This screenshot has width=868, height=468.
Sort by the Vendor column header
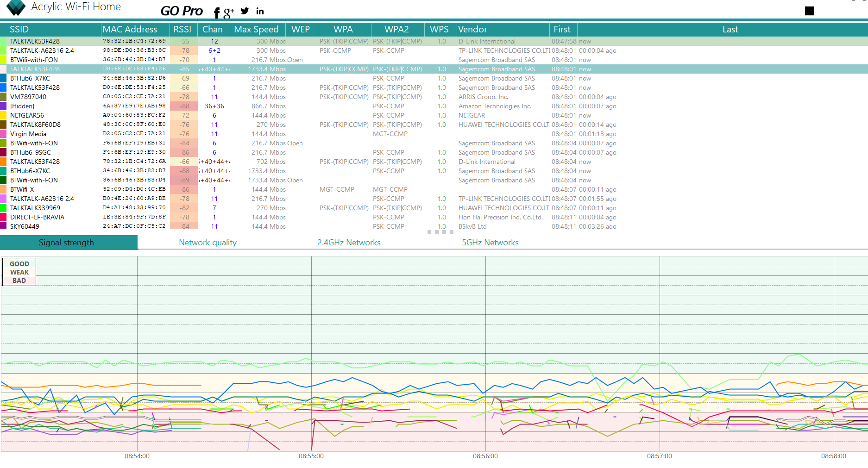tap(503, 29)
